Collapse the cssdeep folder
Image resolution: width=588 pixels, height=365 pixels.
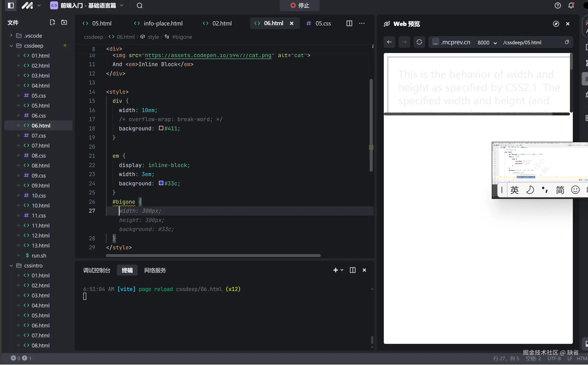click(11, 46)
